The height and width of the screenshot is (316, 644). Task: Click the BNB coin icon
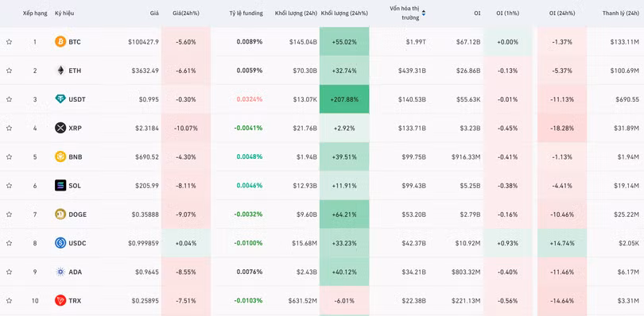[x=60, y=156]
